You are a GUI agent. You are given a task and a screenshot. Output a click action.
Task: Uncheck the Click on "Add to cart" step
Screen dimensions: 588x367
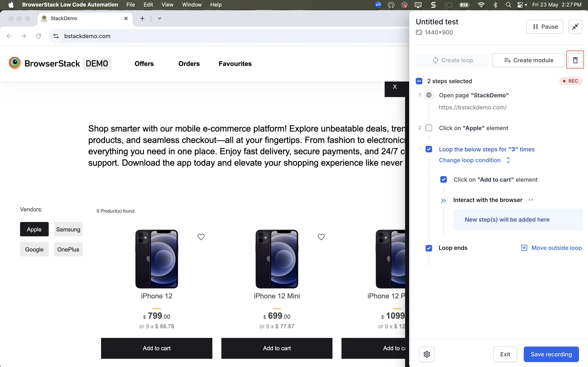click(443, 179)
